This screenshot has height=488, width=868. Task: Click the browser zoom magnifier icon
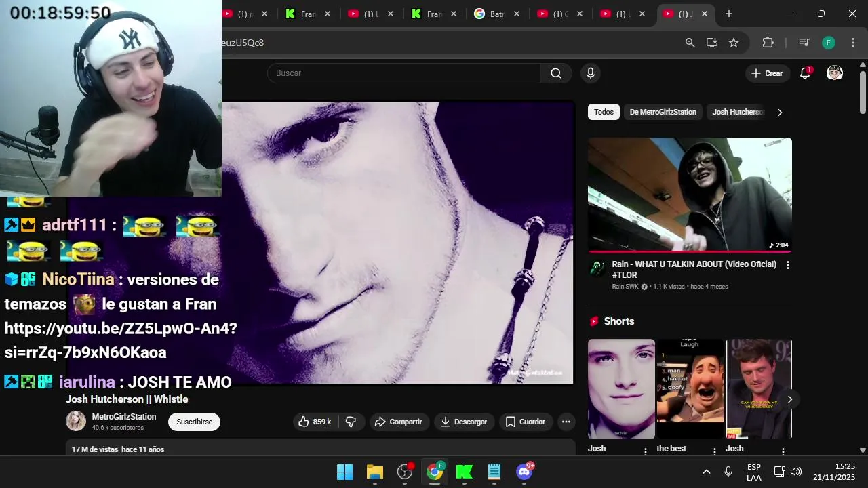pos(690,43)
